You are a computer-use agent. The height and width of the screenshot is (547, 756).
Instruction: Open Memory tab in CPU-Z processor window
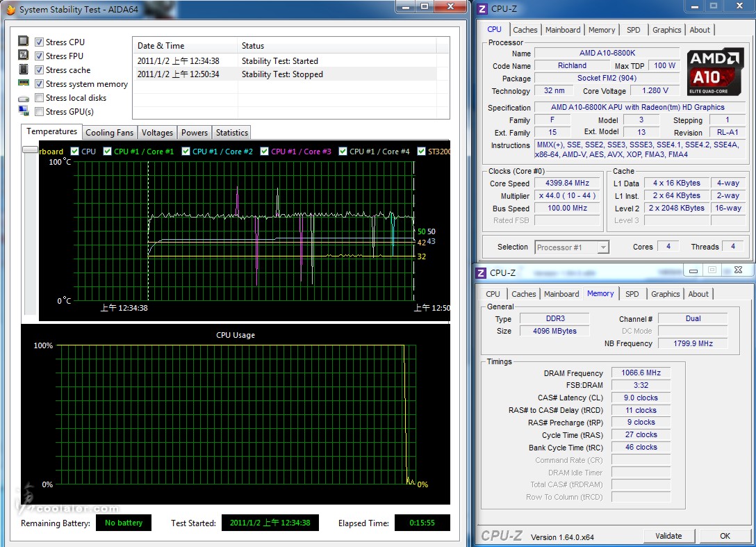[x=602, y=30]
